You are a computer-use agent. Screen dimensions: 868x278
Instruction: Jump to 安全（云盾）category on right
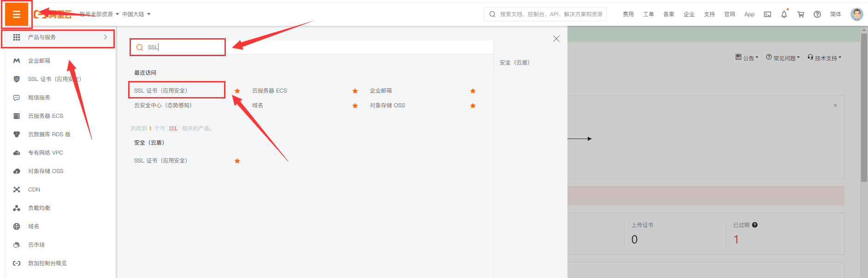tap(515, 63)
